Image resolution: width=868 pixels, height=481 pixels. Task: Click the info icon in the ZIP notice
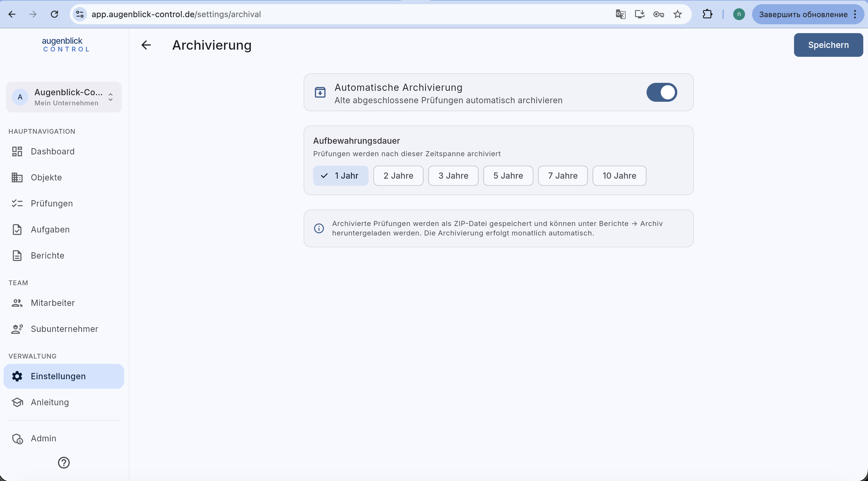319,228
